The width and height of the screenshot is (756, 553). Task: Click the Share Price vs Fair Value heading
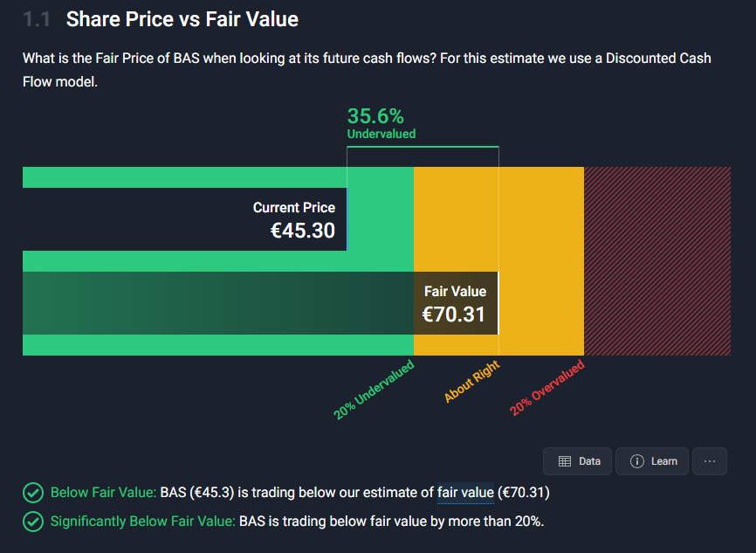pos(183,18)
